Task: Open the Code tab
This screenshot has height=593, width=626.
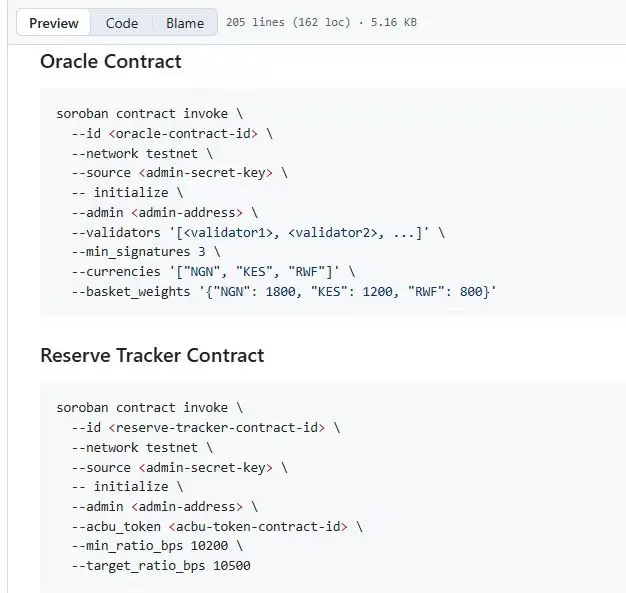Action: click(x=122, y=23)
